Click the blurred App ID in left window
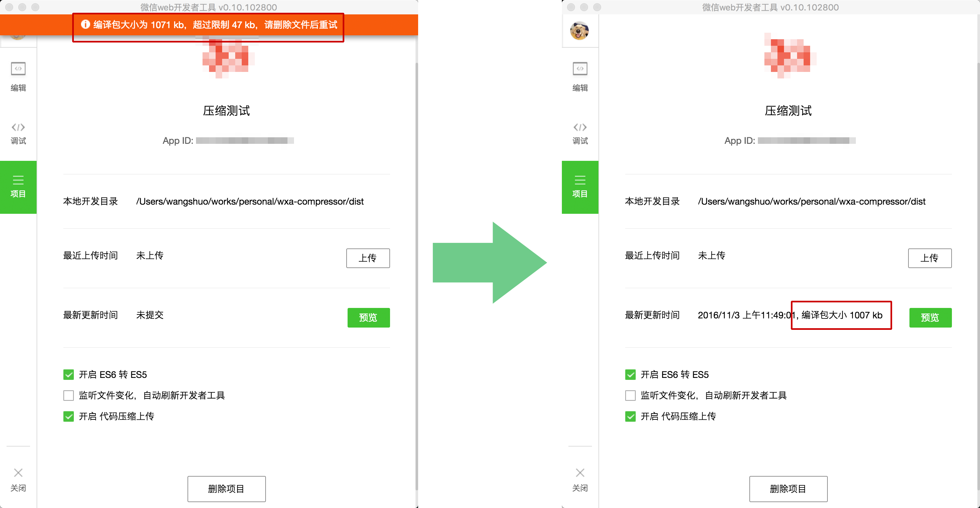Image resolution: width=980 pixels, height=508 pixels. (x=245, y=141)
